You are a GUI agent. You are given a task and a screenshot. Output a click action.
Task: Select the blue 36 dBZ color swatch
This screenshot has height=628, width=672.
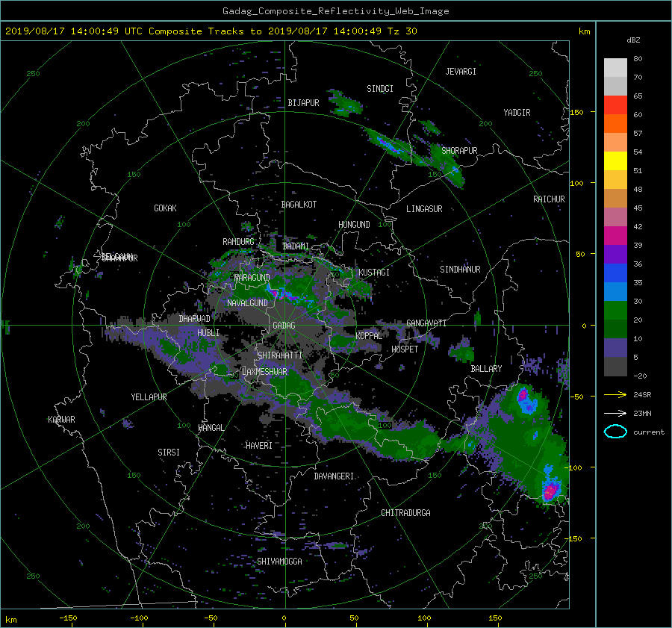(x=615, y=273)
